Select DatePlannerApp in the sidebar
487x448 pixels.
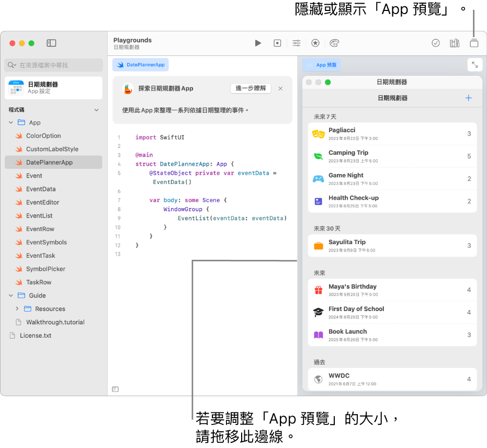click(53, 163)
